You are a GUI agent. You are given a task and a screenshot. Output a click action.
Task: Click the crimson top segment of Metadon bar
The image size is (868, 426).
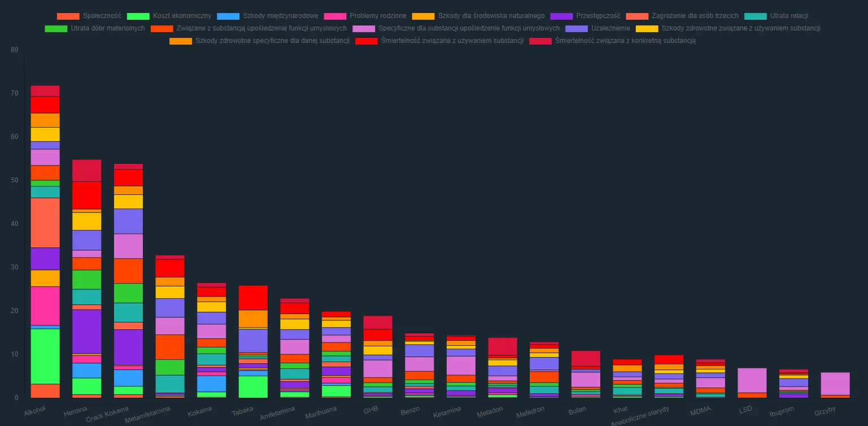(x=503, y=346)
